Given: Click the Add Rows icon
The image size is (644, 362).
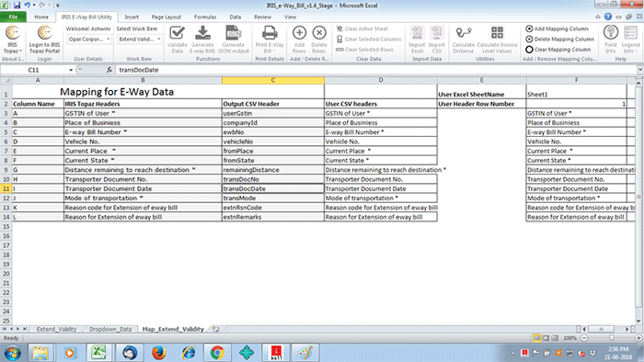Looking at the screenshot, I should click(299, 40).
